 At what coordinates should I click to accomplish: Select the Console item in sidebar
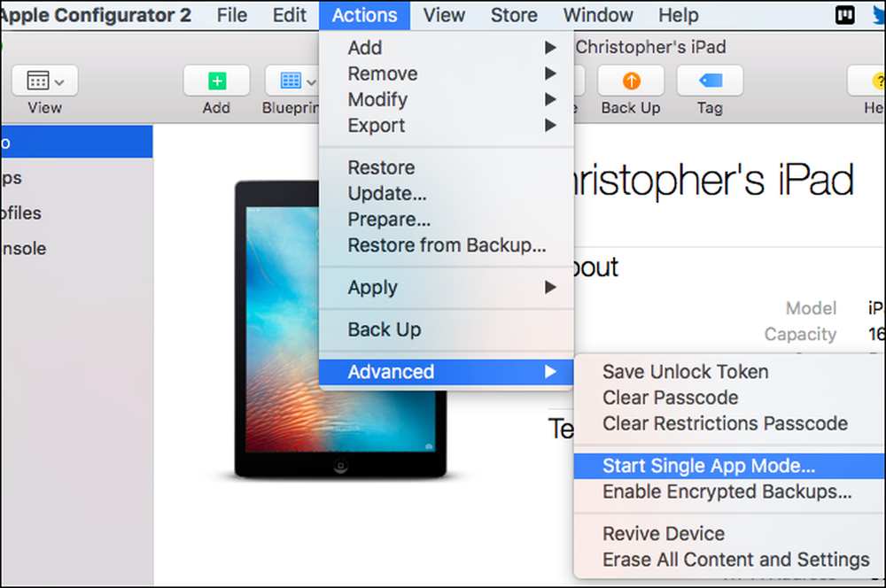point(24,249)
